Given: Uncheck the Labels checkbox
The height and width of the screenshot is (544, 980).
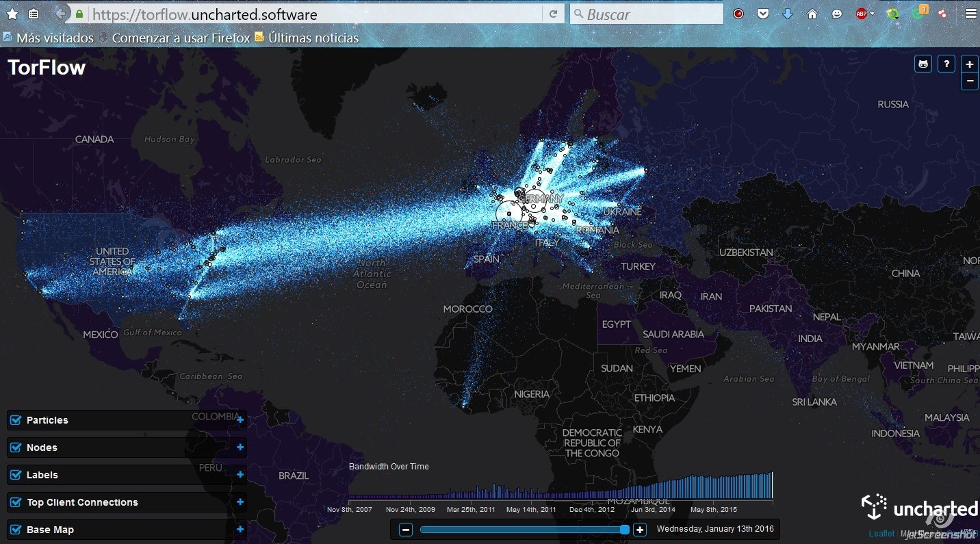Looking at the screenshot, I should click(x=16, y=475).
